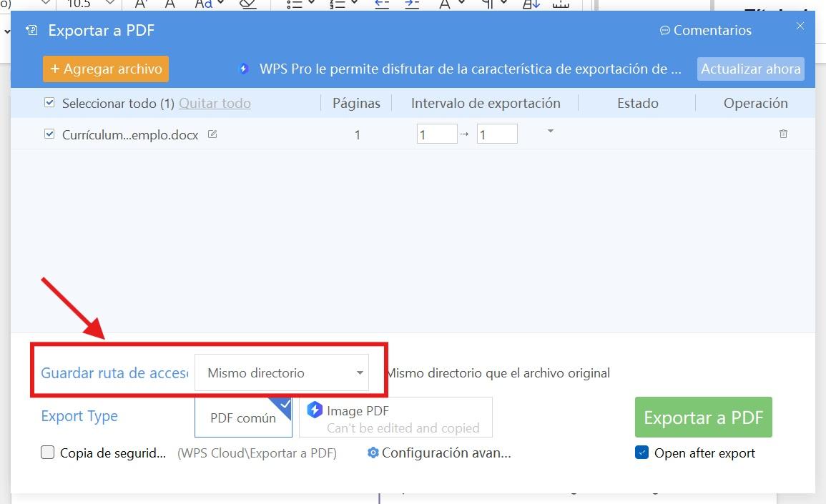Click the WPS Pro lightning badge icon
826x504 pixels.
pyautogui.click(x=243, y=69)
